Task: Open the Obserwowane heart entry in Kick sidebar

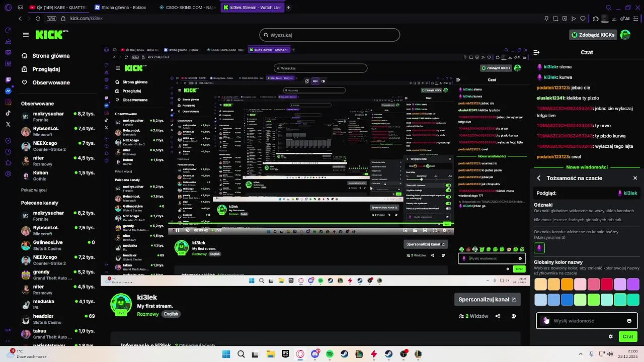Action: tap(45, 82)
